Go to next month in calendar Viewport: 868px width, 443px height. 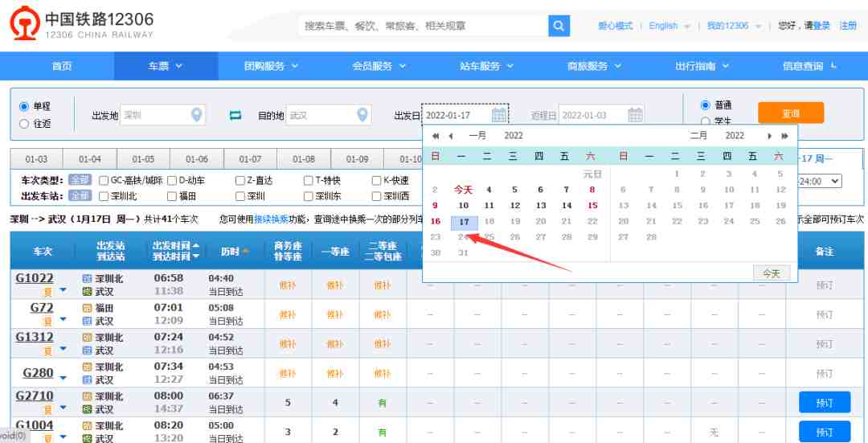(x=770, y=136)
